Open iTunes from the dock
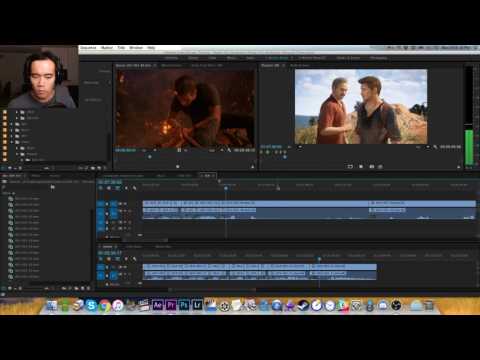This screenshot has height=360, width=480. (118, 305)
